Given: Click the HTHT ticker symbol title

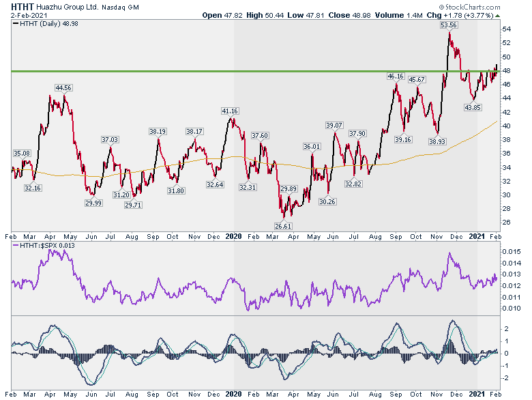Looking at the screenshot, I should 23,7.
